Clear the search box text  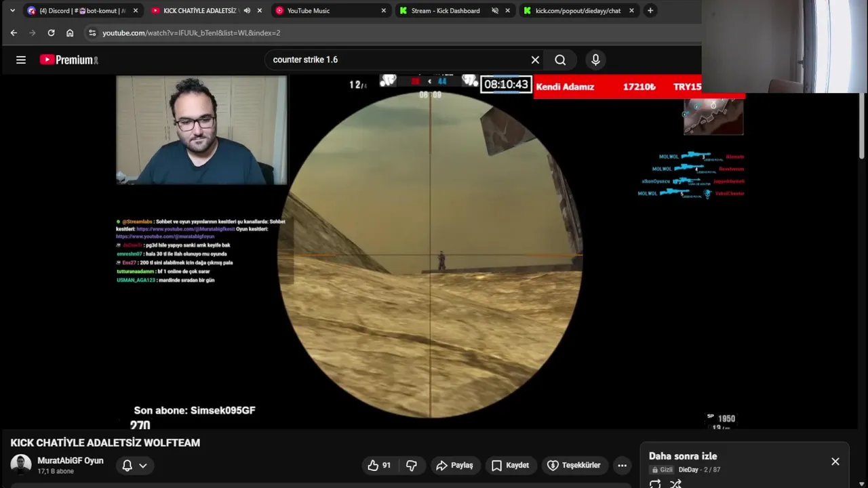point(535,60)
